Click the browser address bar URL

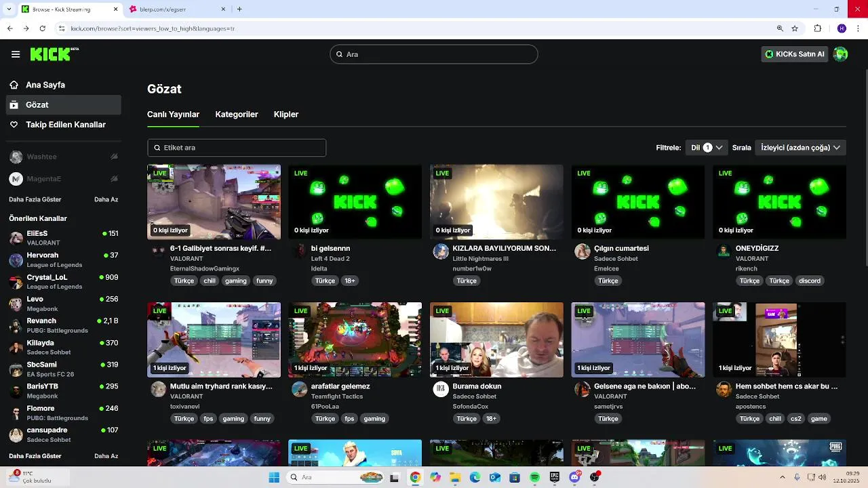[153, 28]
